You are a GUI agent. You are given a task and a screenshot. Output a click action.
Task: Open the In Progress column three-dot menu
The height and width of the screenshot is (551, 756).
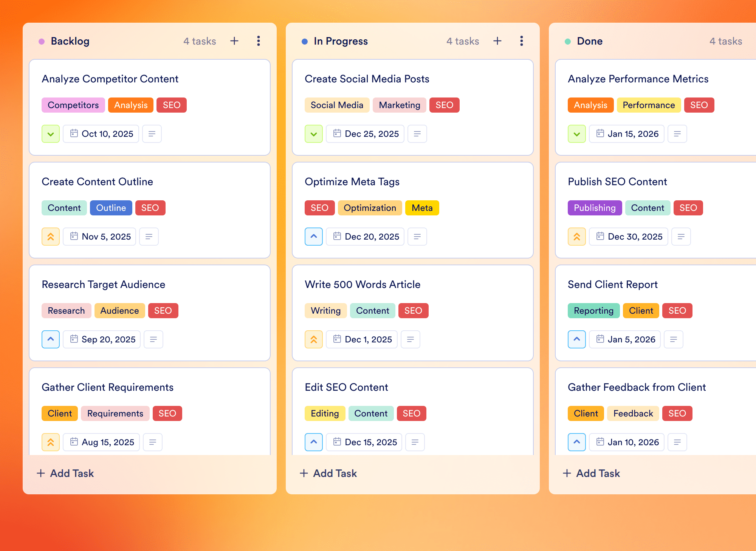[x=522, y=41]
